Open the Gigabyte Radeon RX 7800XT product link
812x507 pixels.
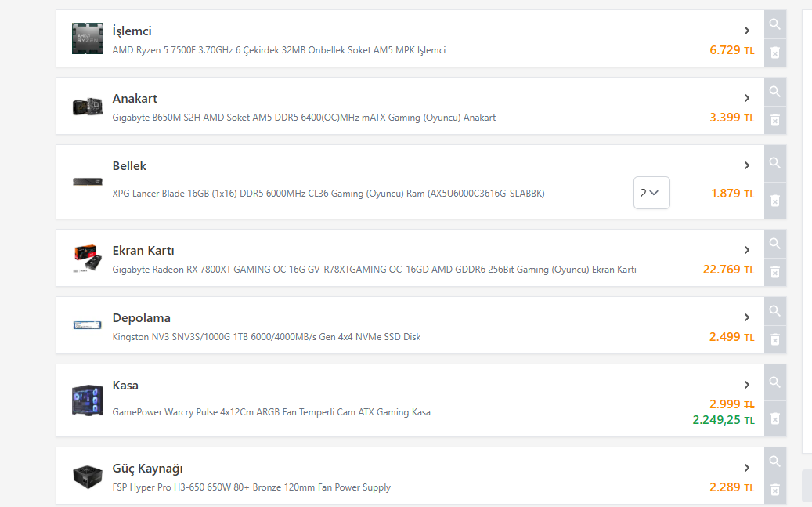(x=374, y=270)
